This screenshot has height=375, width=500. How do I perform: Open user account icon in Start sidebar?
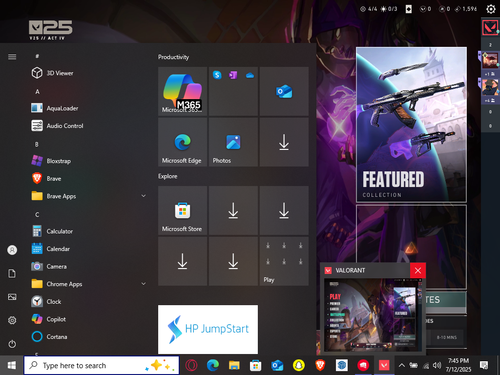coord(12,250)
